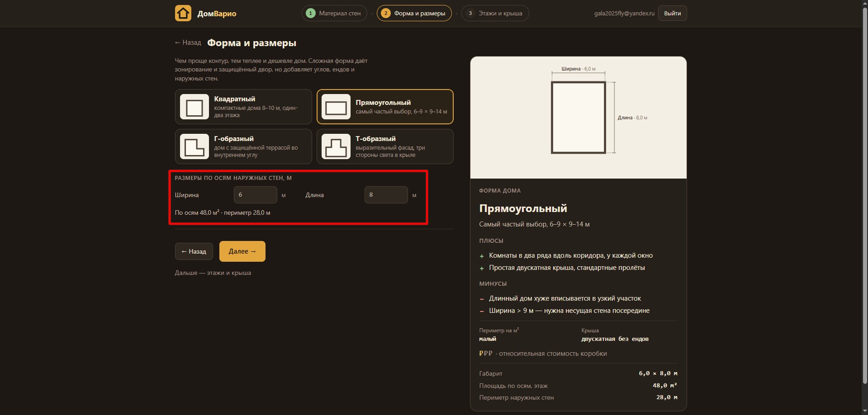This screenshot has height=415, width=868.
Task: Select the L-shape icon (Г-образный)
Action: [x=194, y=146]
